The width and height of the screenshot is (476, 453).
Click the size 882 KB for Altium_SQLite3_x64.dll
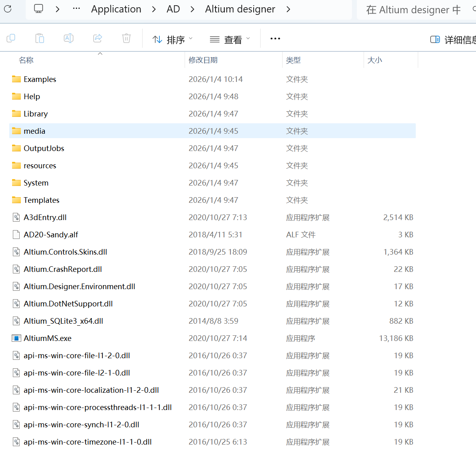(401, 321)
